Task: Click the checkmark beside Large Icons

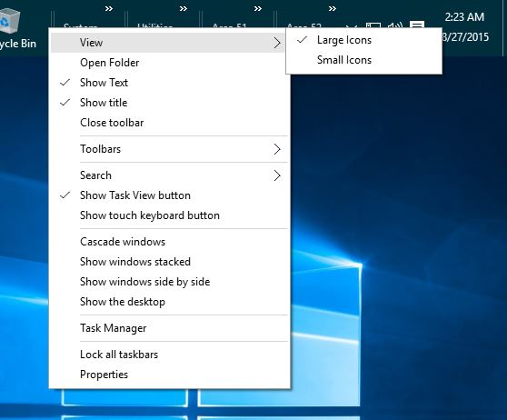Action: pos(302,40)
